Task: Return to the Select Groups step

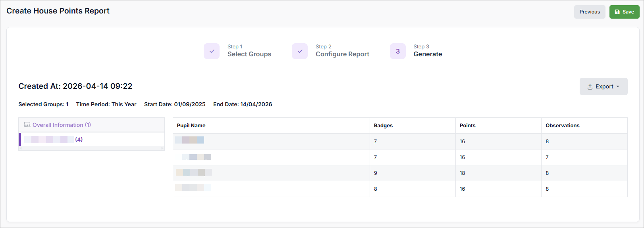Action: 249,54
